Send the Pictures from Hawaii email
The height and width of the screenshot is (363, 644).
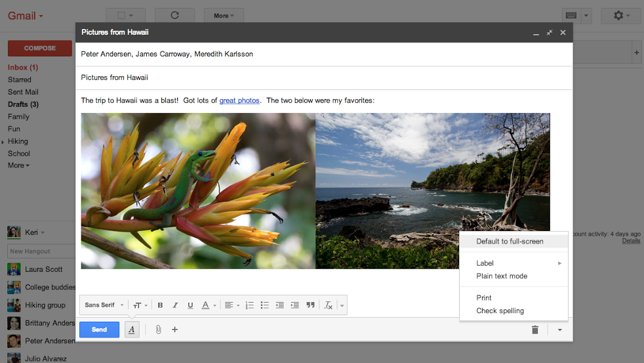pos(99,330)
